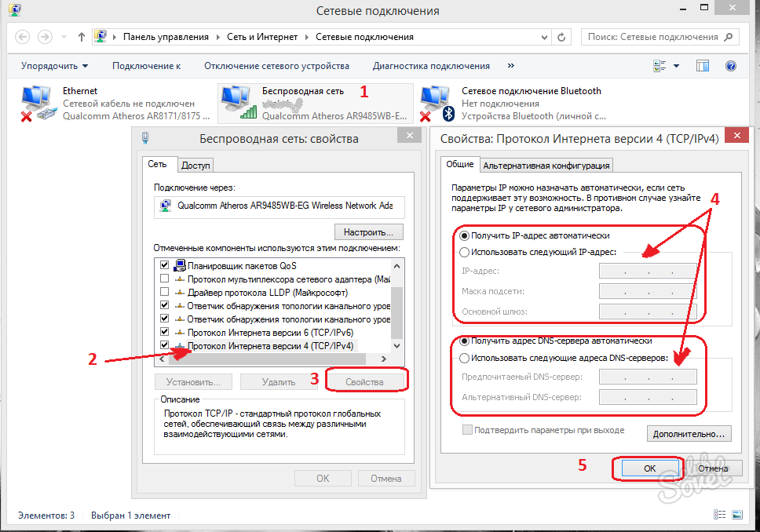Switch to the Общие tab
Screen dimensions: 760x532
click(460, 164)
